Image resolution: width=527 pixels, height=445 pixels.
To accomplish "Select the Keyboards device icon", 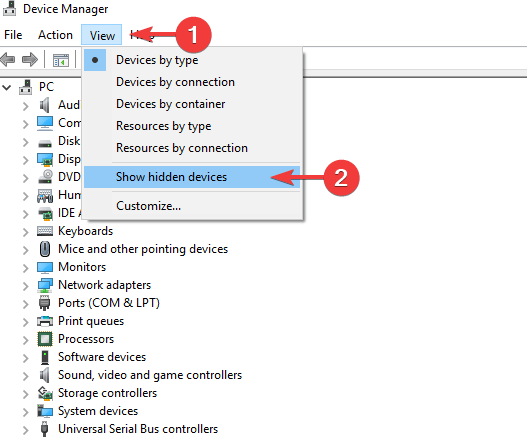I will 45,231.
